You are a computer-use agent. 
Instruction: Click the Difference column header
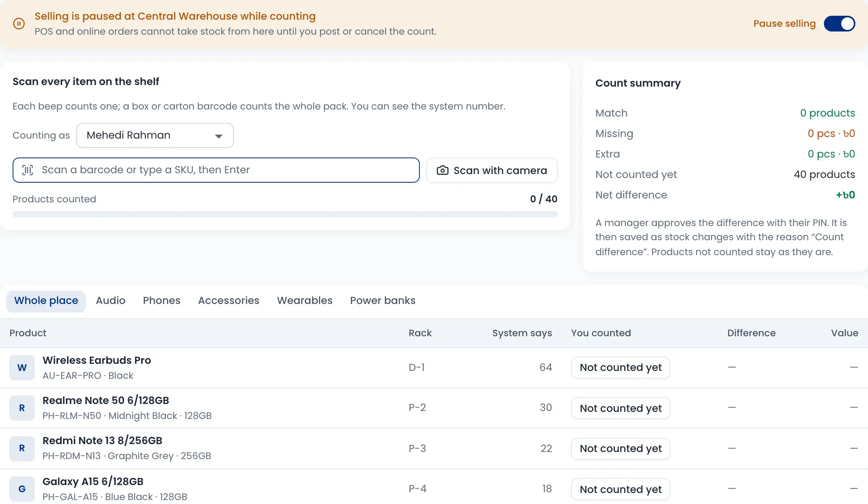[x=751, y=333]
